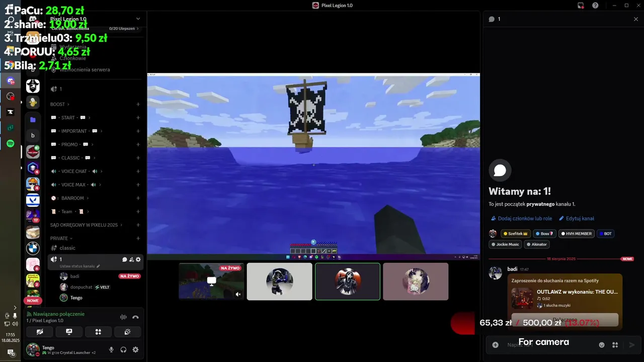Open emoji picker in chat input
The height and width of the screenshot is (362, 644).
602,345
